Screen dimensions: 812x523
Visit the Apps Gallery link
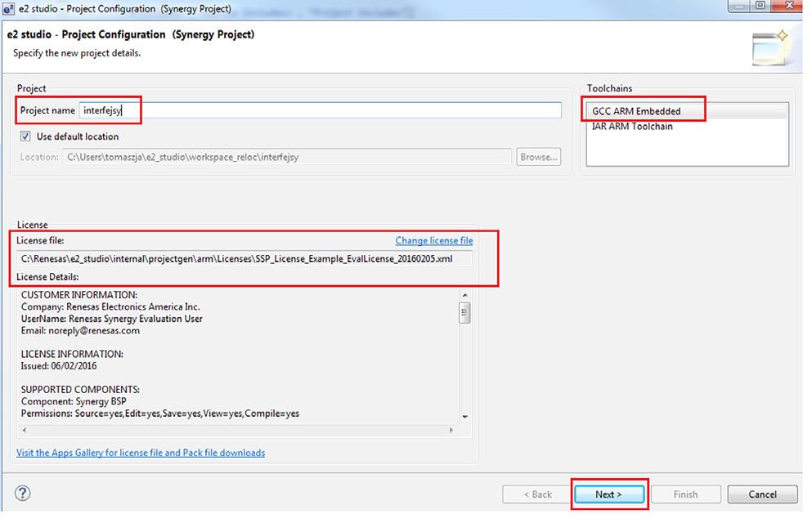pyautogui.click(x=141, y=453)
